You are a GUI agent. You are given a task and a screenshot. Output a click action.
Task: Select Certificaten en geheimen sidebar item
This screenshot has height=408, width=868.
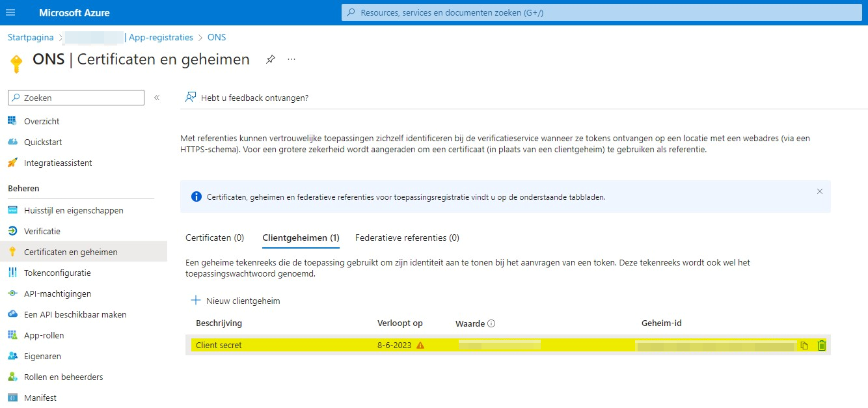click(83, 252)
